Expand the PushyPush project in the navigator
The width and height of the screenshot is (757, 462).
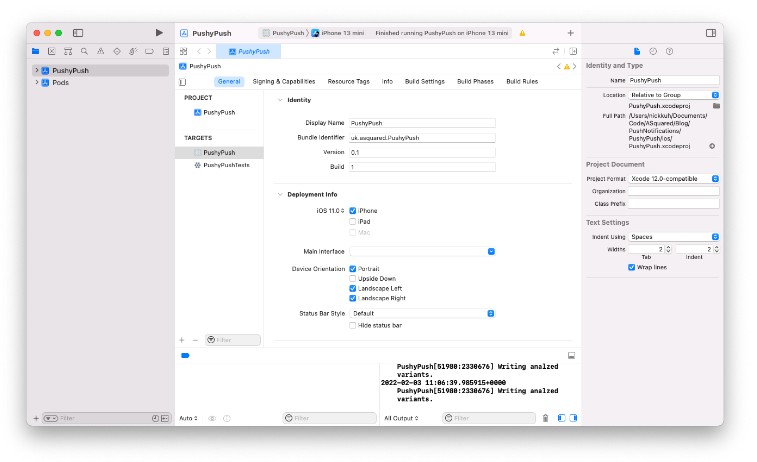pos(37,70)
